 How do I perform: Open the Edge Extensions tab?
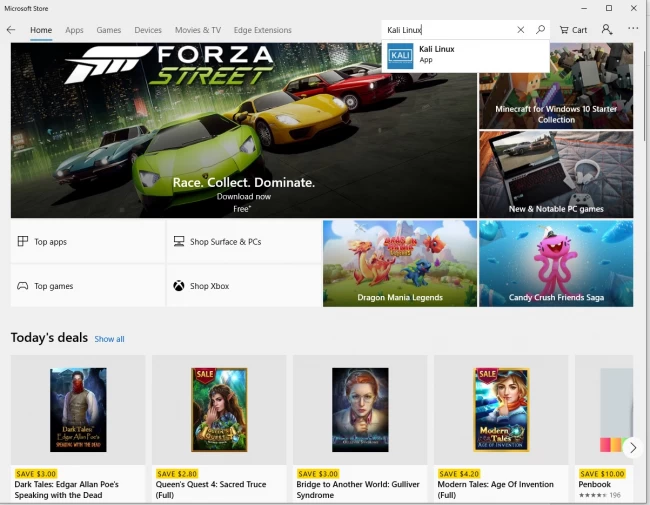tap(262, 30)
